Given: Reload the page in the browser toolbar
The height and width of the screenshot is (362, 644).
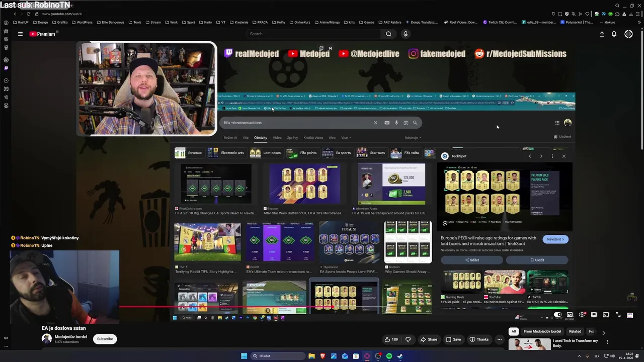Looking at the screenshot, I should [28, 14].
